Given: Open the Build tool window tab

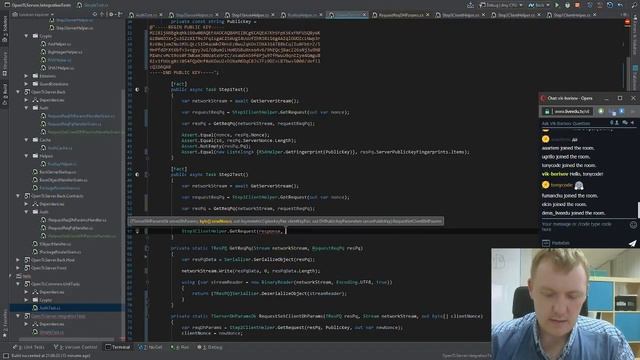Looking at the screenshot, I should point(5,94).
